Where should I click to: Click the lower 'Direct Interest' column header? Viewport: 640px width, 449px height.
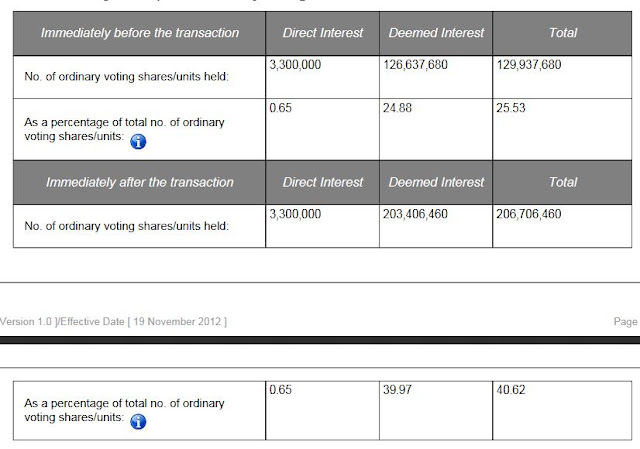pos(322,182)
